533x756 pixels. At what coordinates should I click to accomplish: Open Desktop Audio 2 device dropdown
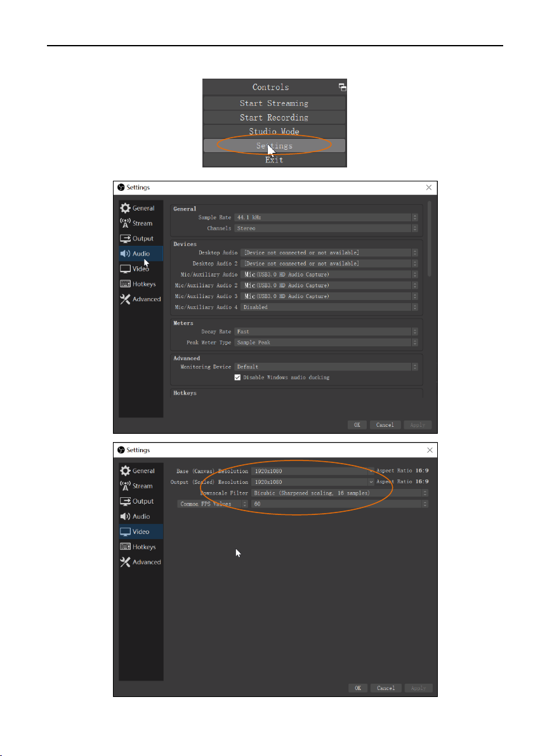coord(329,264)
